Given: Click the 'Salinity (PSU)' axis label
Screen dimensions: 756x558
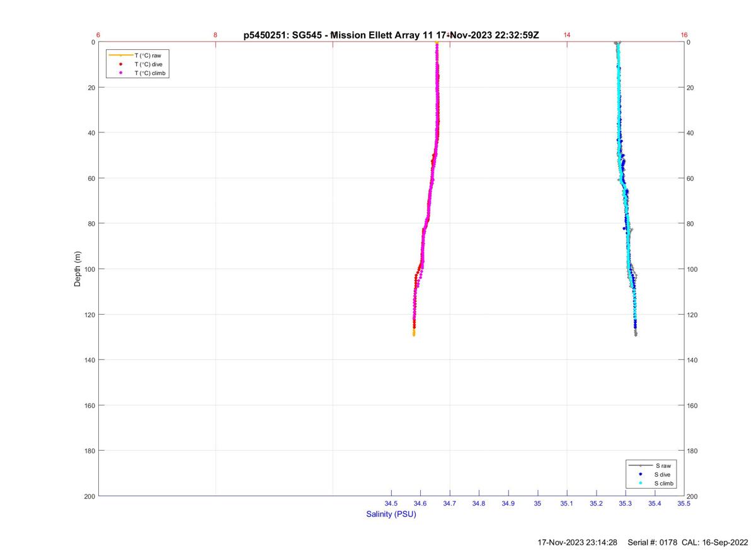Looking at the screenshot, I should coord(391,514).
